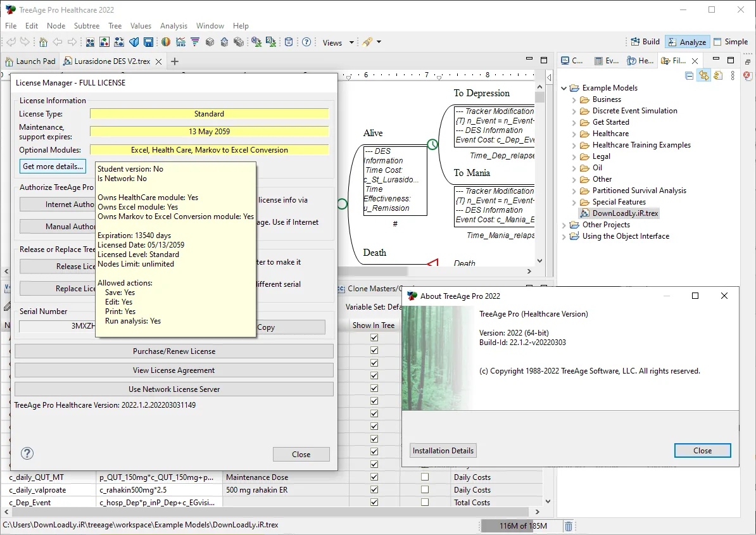The width and height of the screenshot is (756, 535).
Task: Toggle link with editor arrows icon
Action: coord(704,76)
